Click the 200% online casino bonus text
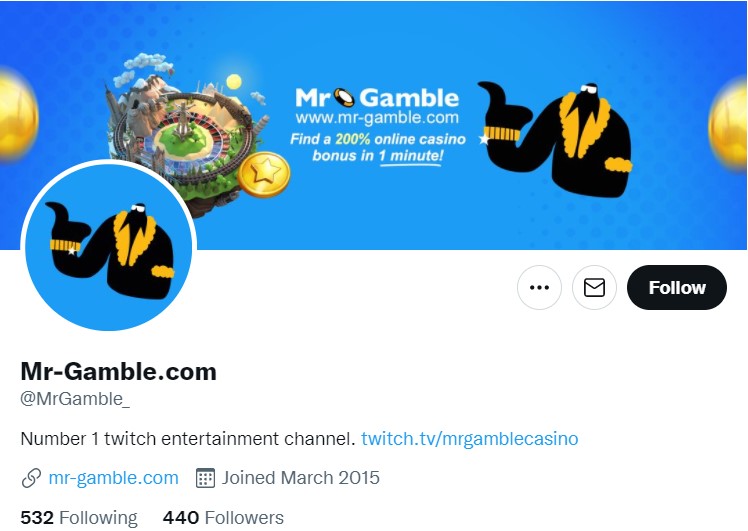Viewport: 748px width, 531px height. point(378,147)
